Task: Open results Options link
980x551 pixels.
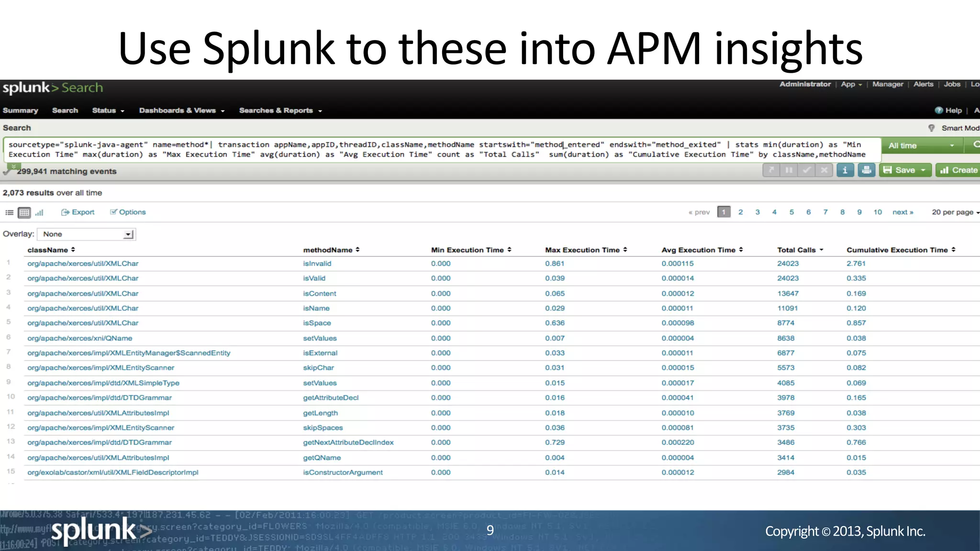Action: pos(128,212)
